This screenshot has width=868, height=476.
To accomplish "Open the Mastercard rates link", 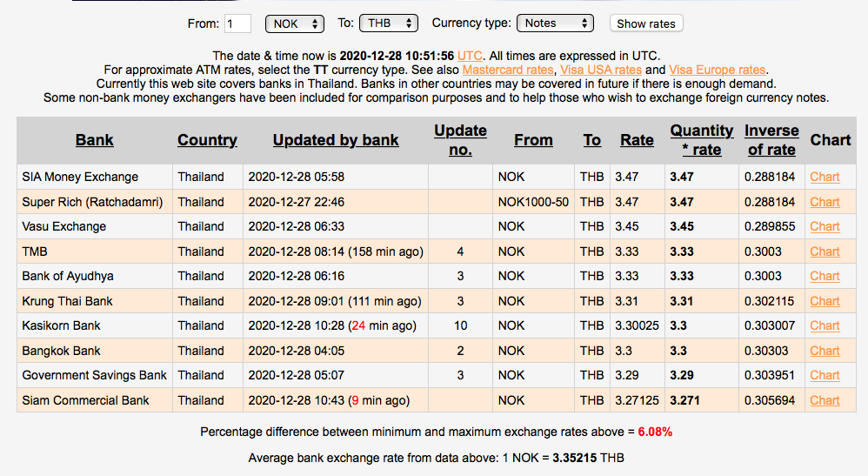I will [507, 70].
